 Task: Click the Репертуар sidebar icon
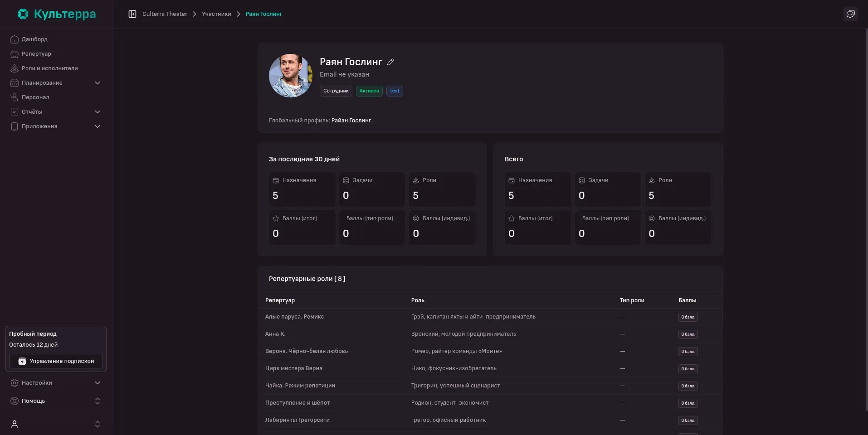[x=15, y=54]
